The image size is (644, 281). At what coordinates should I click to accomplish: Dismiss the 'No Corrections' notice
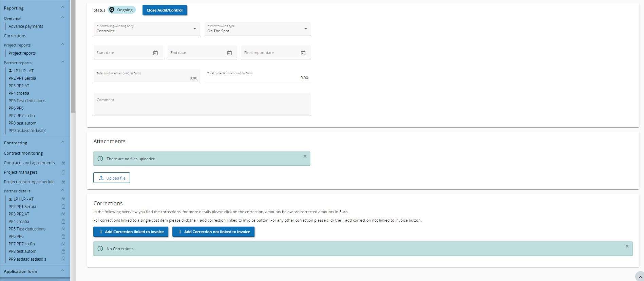[627, 246]
